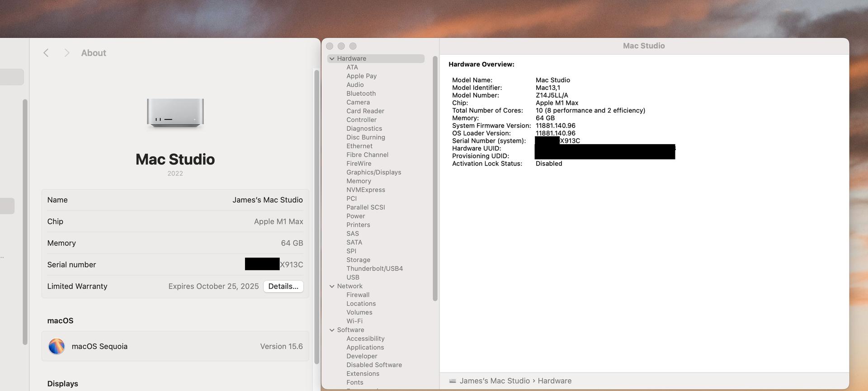Click Hardware in the path bar
868x391 pixels.
coord(555,381)
